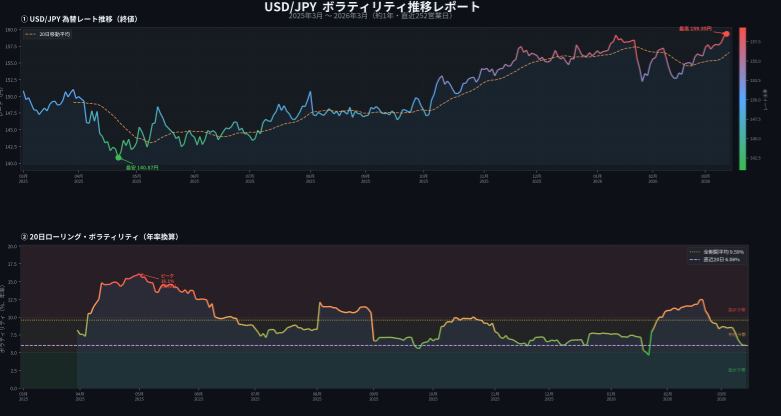Click the "03月 2026" x-axis tick on rate chart
The height and width of the screenshot is (416, 781).
[705, 178]
